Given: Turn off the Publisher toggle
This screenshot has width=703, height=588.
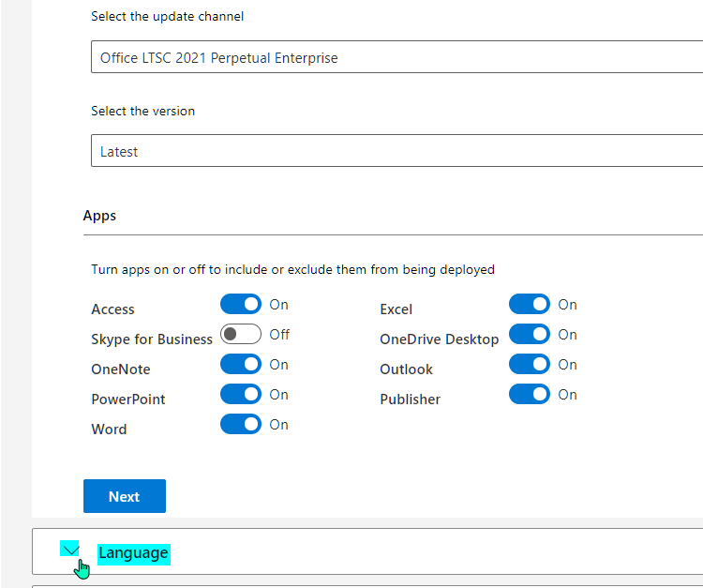Looking at the screenshot, I should 530,394.
